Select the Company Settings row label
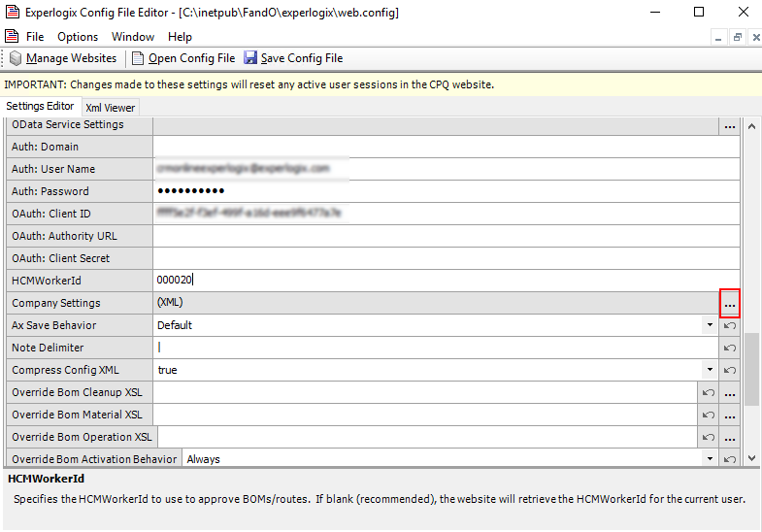Screen dimensions: 762x532 56,303
